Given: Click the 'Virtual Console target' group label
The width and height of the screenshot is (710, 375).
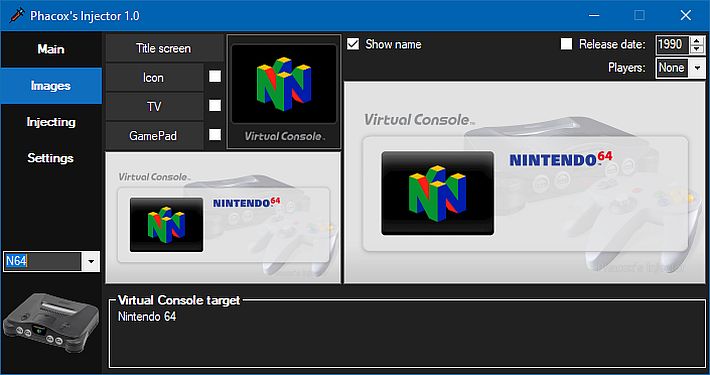Looking at the screenshot, I should [179, 300].
